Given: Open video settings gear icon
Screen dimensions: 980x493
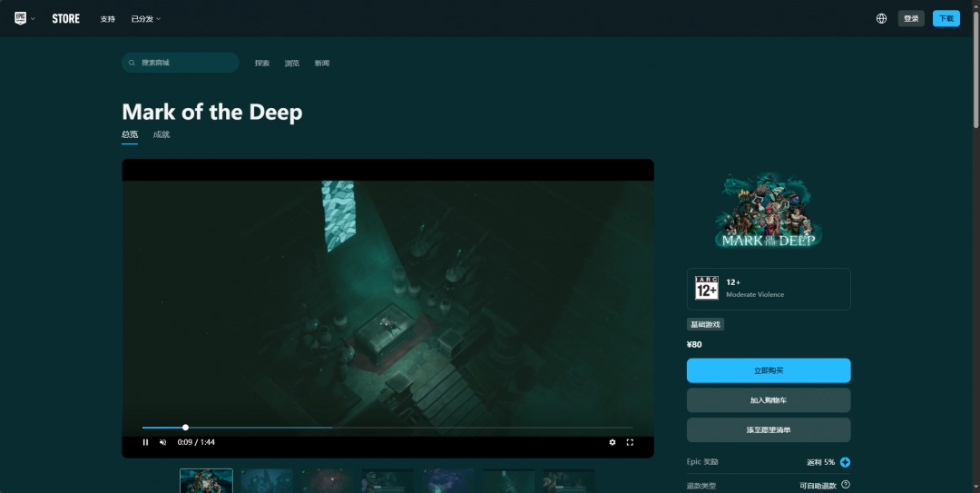Looking at the screenshot, I should [612, 442].
